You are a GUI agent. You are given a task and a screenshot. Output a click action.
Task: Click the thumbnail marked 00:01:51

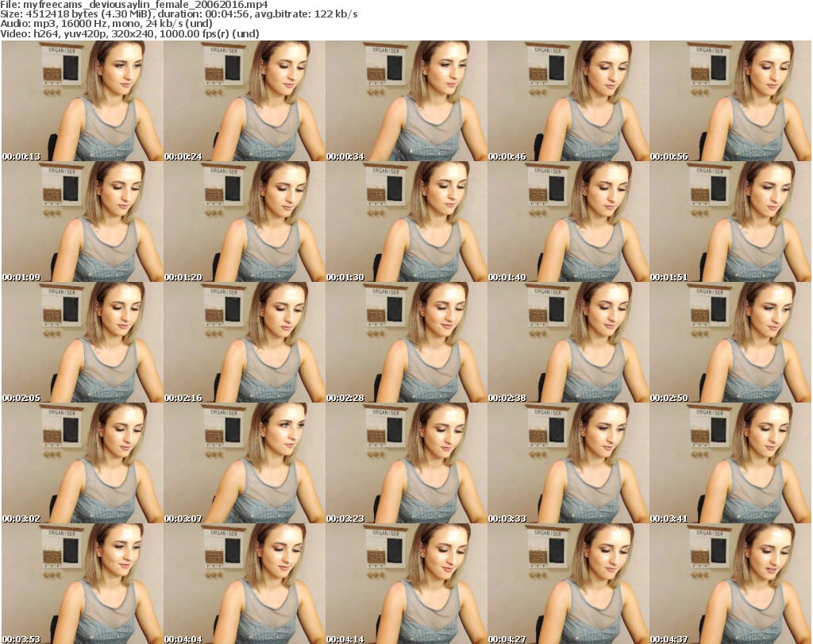(730, 222)
